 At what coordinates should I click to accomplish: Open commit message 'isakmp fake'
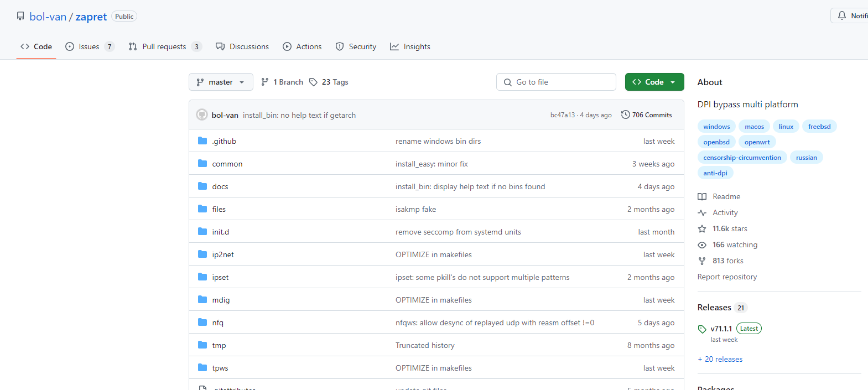coord(415,209)
